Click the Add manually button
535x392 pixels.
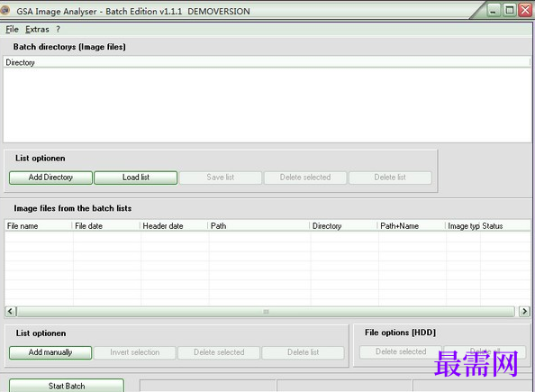50,352
